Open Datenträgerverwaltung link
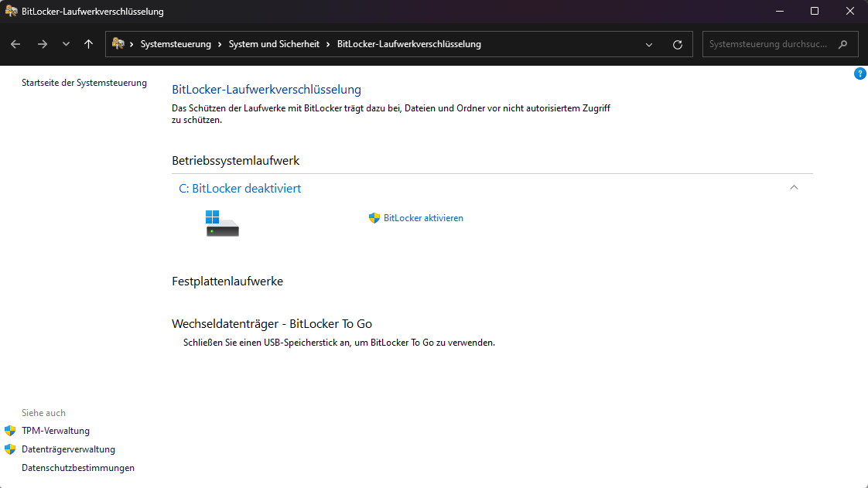 coord(68,449)
